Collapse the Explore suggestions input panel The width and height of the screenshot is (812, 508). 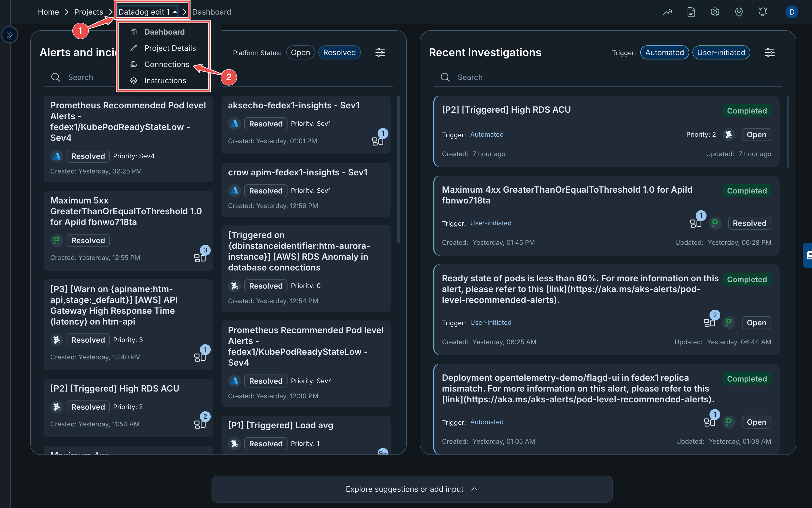(474, 489)
